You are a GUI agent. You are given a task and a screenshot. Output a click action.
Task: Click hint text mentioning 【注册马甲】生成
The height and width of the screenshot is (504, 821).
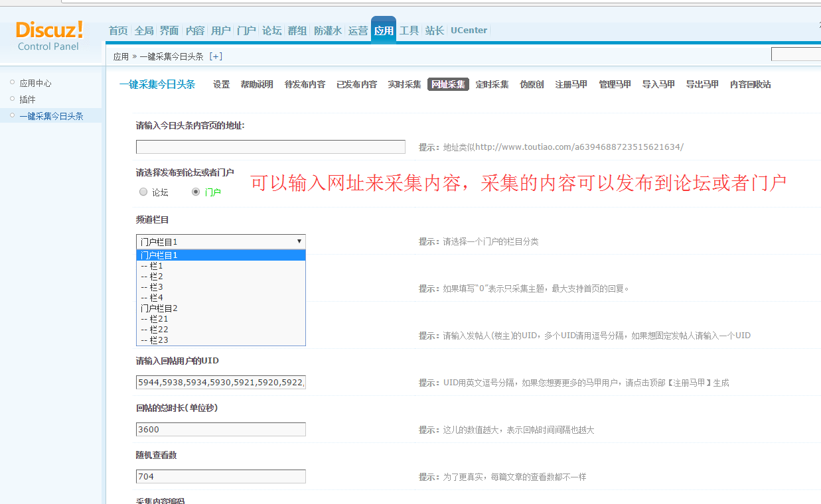573,383
